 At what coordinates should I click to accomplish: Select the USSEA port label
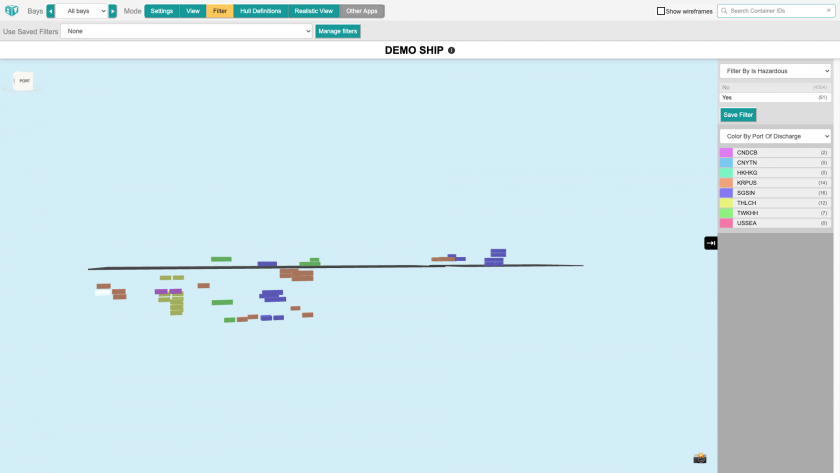pyautogui.click(x=746, y=223)
